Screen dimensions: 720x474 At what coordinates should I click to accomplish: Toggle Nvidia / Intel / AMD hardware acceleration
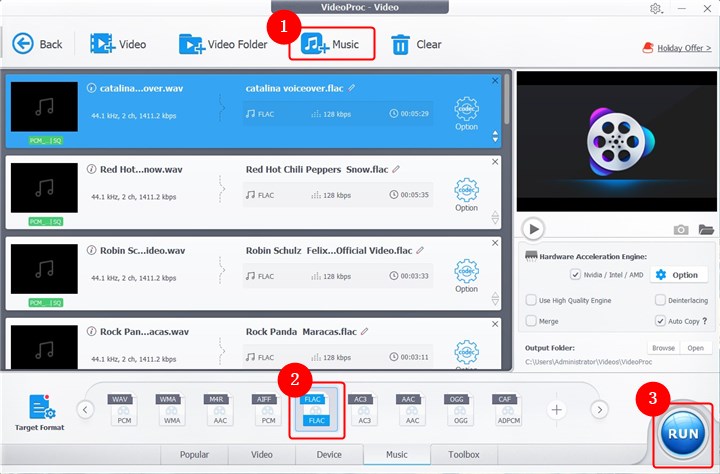[575, 275]
